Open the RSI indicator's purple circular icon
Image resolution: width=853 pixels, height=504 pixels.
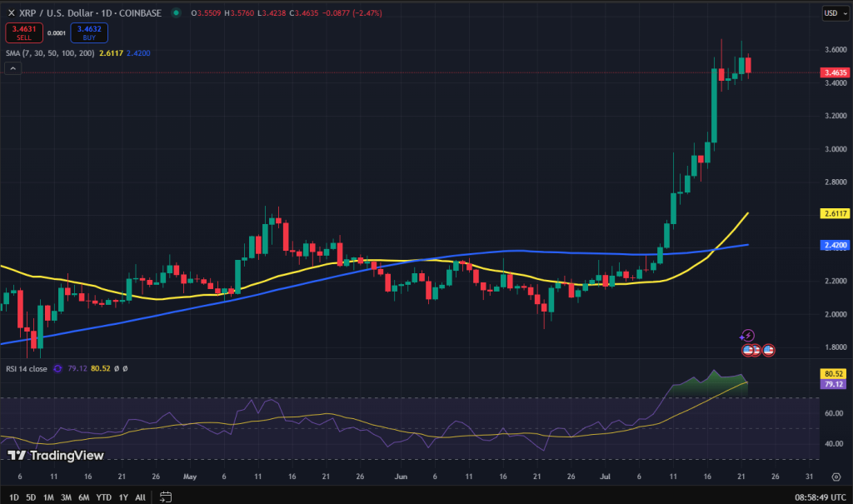click(57, 368)
